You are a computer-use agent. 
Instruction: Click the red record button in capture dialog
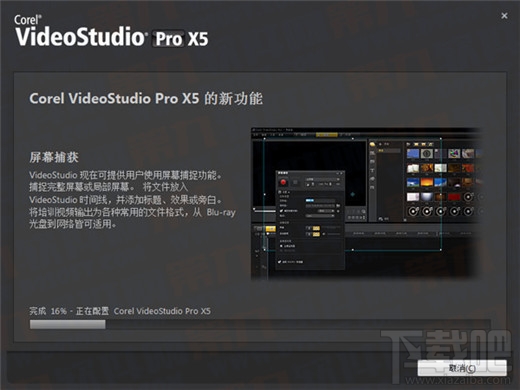tap(283, 182)
